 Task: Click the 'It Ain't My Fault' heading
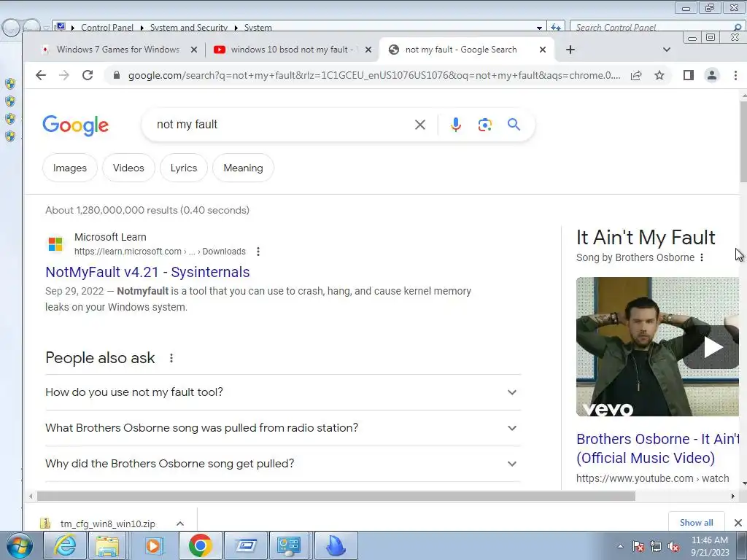[646, 237]
